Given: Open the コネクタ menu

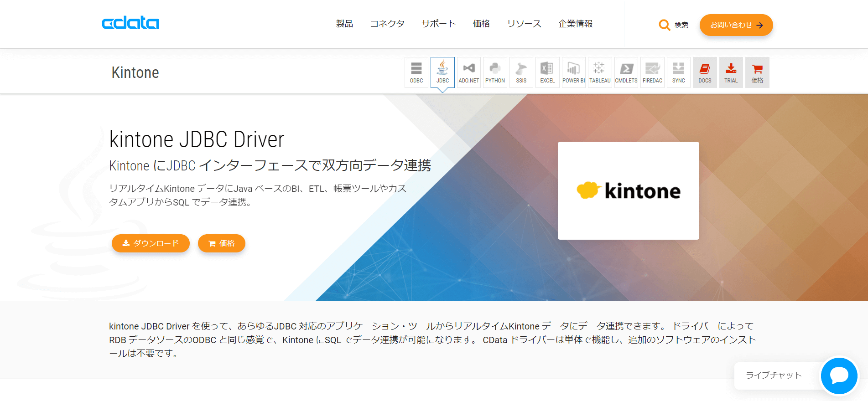Looking at the screenshot, I should (x=387, y=24).
